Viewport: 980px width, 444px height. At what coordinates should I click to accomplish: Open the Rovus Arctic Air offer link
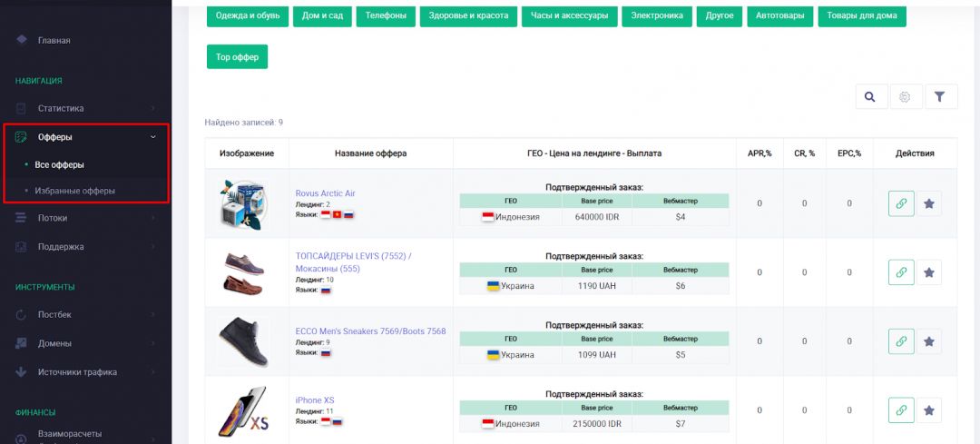point(325,193)
